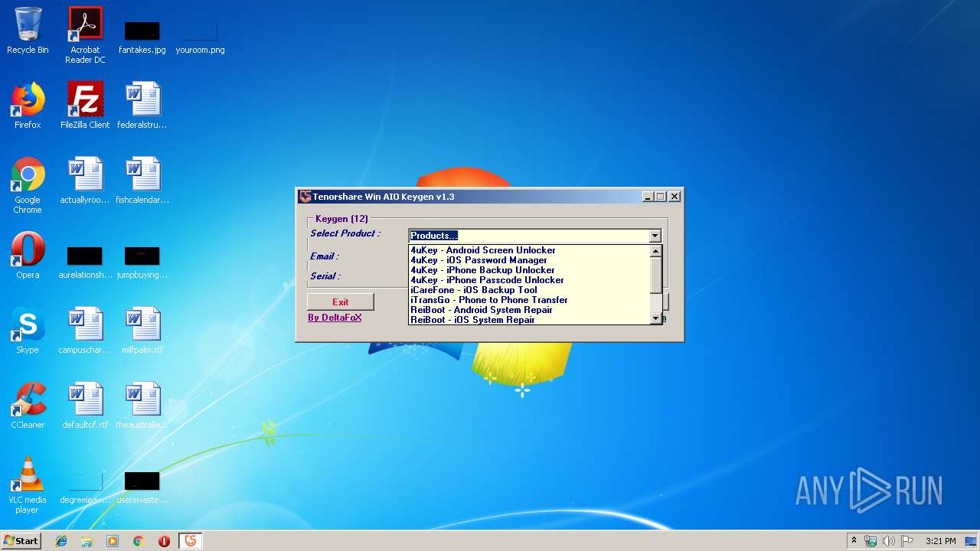The image size is (980, 551).
Task: Select the defaultof.rtf document
Action: [x=85, y=406]
